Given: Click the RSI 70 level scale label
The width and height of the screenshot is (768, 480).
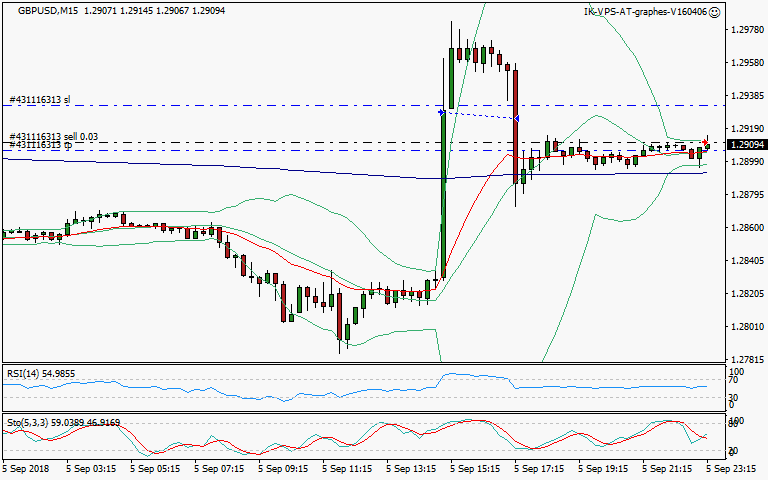Looking at the screenshot, I should 733,380.
